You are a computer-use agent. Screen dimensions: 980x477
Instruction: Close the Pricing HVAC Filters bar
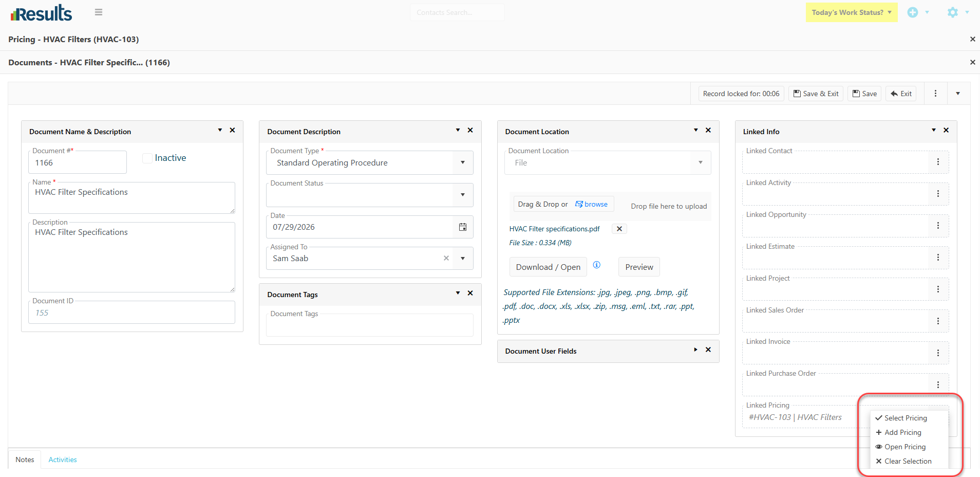point(972,39)
